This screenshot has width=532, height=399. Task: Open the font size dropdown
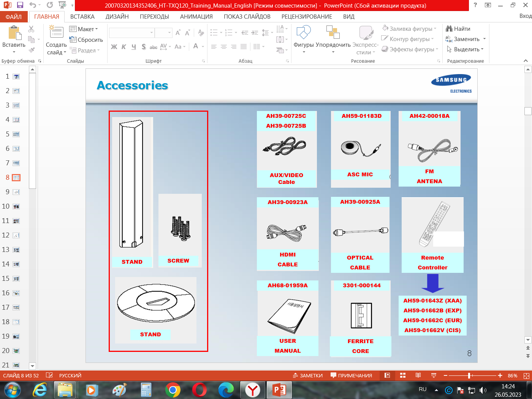coord(169,33)
